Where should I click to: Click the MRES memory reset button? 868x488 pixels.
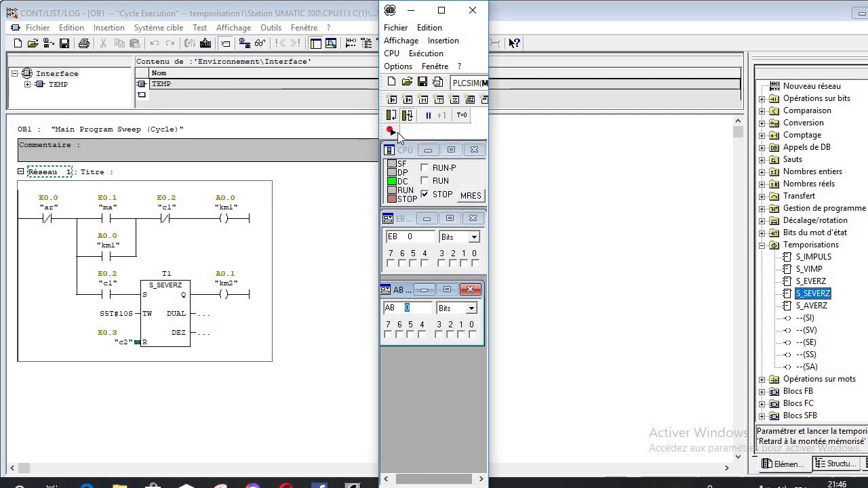pos(471,195)
